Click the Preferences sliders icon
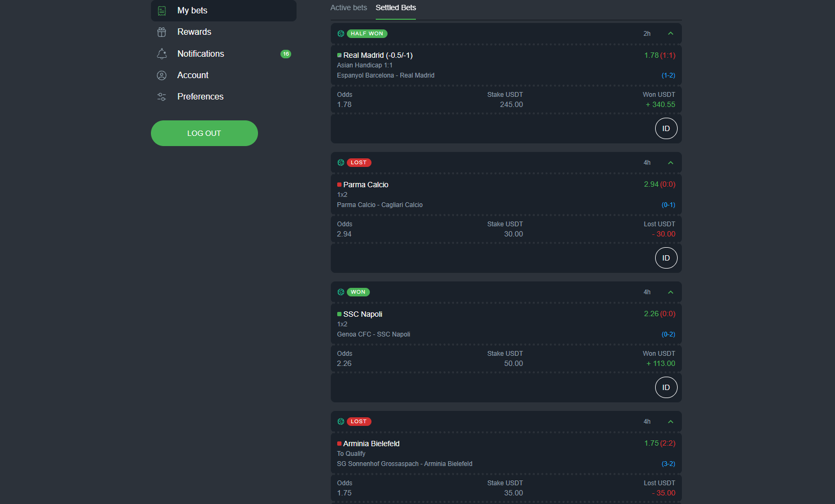The image size is (835, 504). (162, 97)
